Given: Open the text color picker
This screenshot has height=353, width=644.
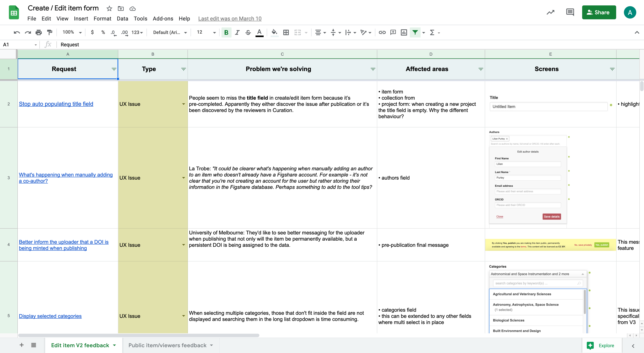Looking at the screenshot, I should 259,32.
